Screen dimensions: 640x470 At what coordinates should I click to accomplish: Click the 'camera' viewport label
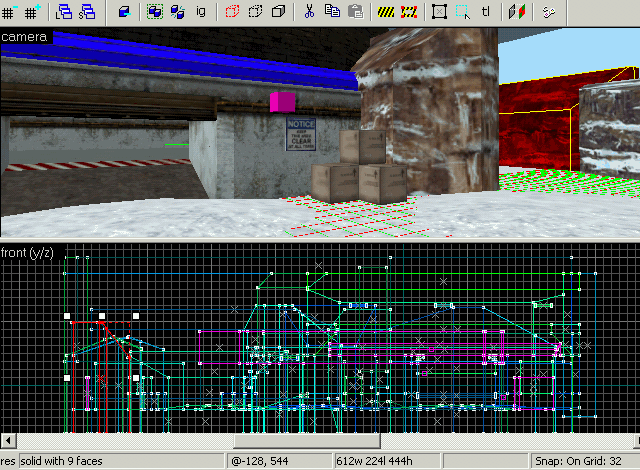[24, 37]
